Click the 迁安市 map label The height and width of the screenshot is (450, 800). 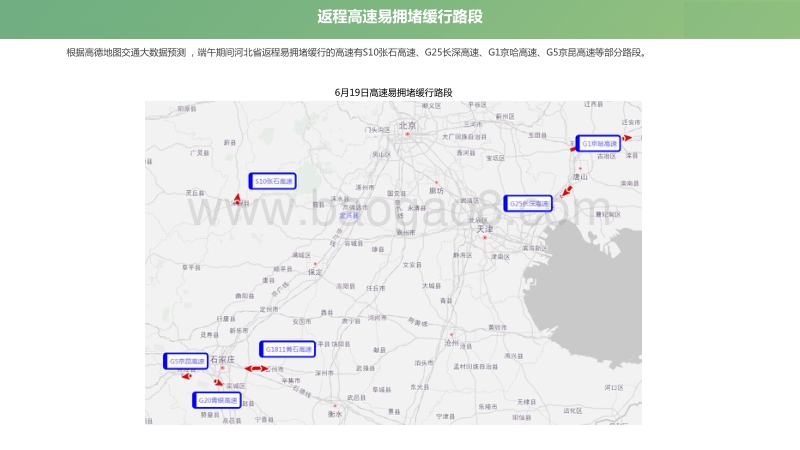tap(631, 122)
